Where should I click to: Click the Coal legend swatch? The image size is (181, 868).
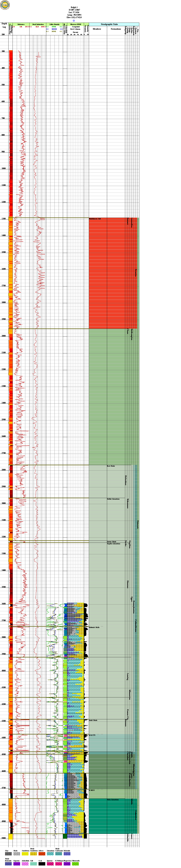tap(42, 864)
